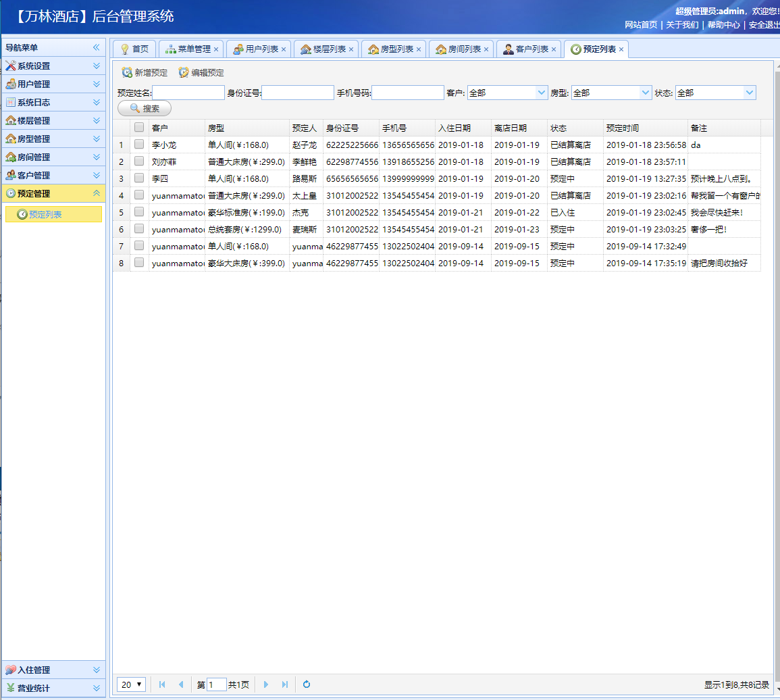The height and width of the screenshot is (700, 780).
Task: Go to the last page arrow icon
Action: point(285,684)
